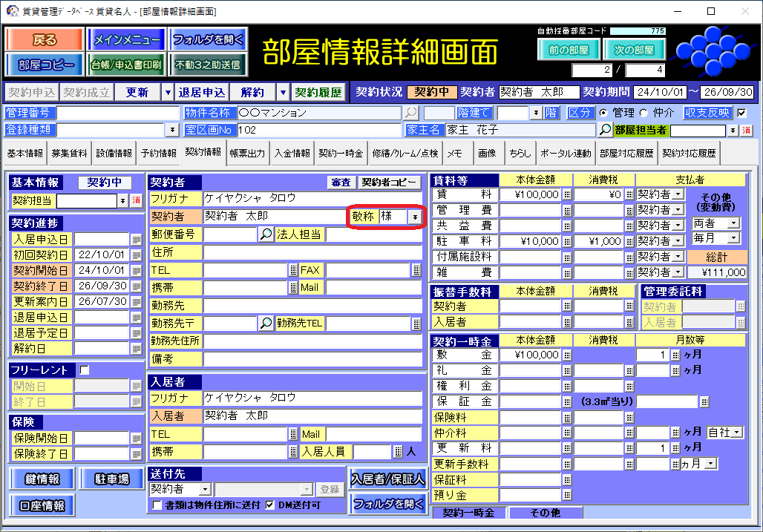Open the 敬称 dropdown
The height and width of the screenshot is (532, 763).
pyautogui.click(x=414, y=217)
